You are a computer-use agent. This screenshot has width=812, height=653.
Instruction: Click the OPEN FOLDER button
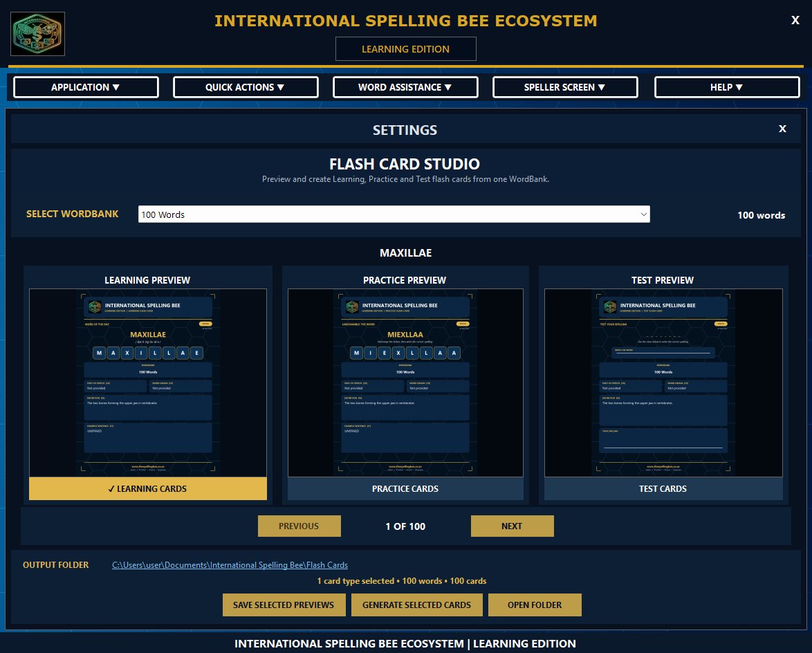535,605
